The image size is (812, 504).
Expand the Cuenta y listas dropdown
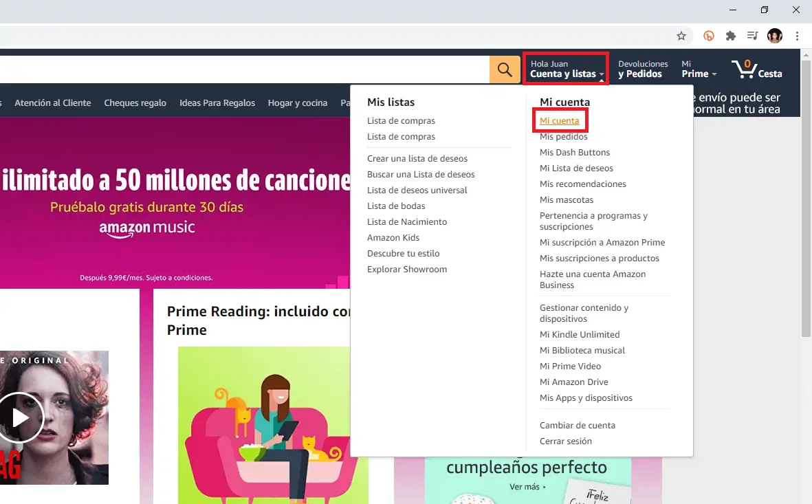(567, 69)
